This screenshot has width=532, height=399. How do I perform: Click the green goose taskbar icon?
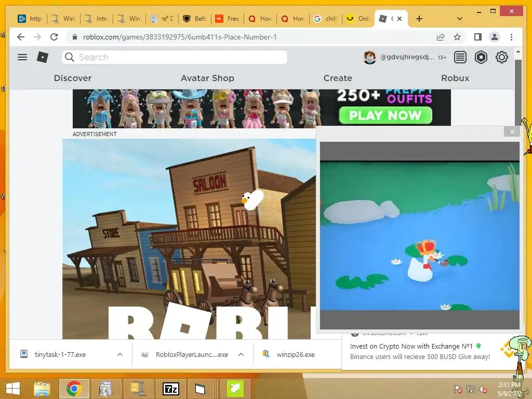click(x=235, y=389)
